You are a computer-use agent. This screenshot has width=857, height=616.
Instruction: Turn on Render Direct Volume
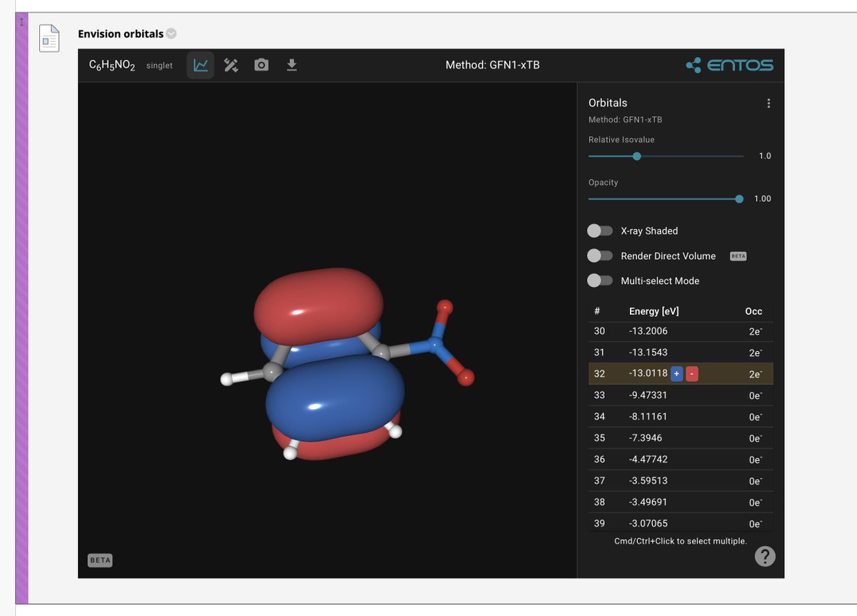click(x=601, y=256)
